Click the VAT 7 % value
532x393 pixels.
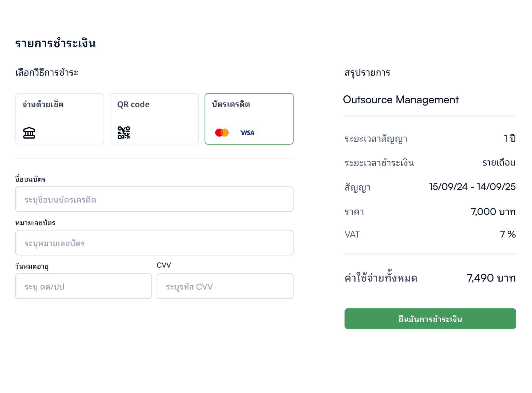pos(508,234)
